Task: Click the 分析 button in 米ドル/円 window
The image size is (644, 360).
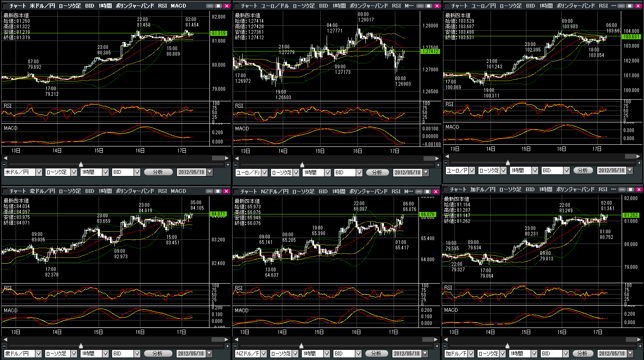Action: pos(158,172)
